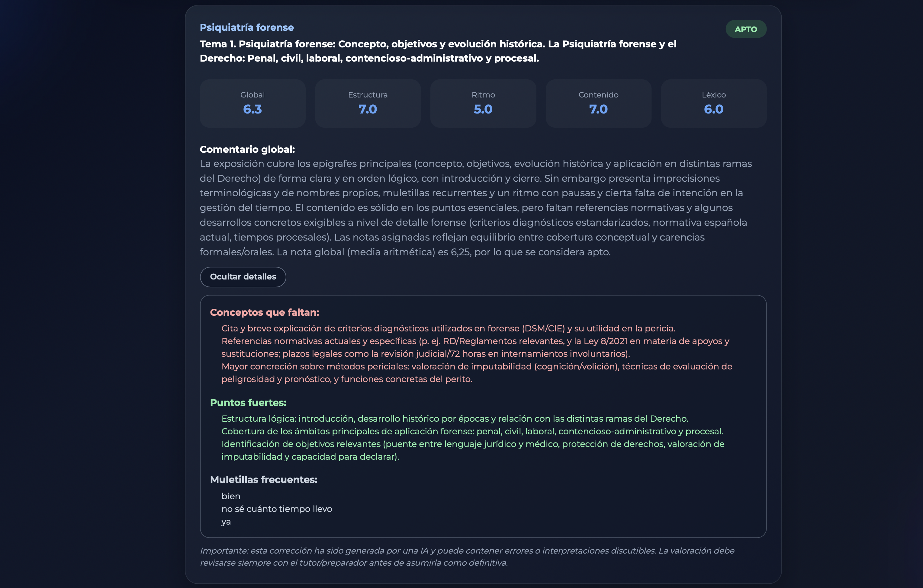Screen dimensions: 923x588
Task: Click the 'bien' filler word item
Action: 231,497
